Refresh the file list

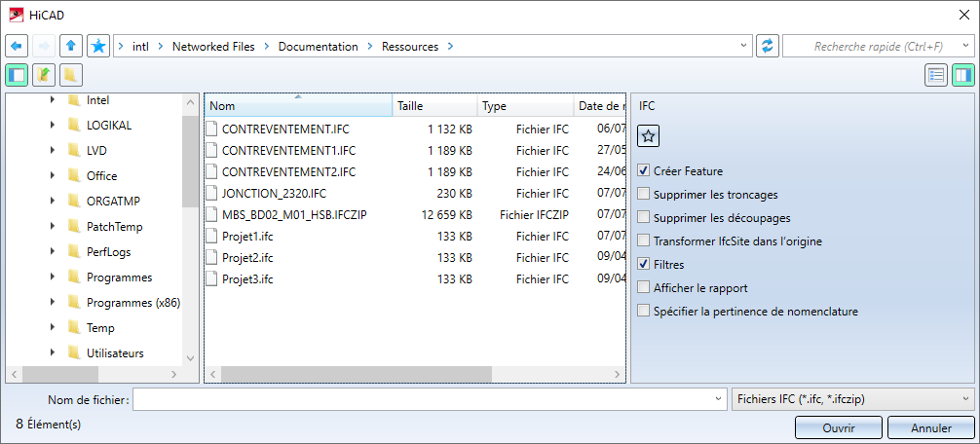tap(768, 47)
